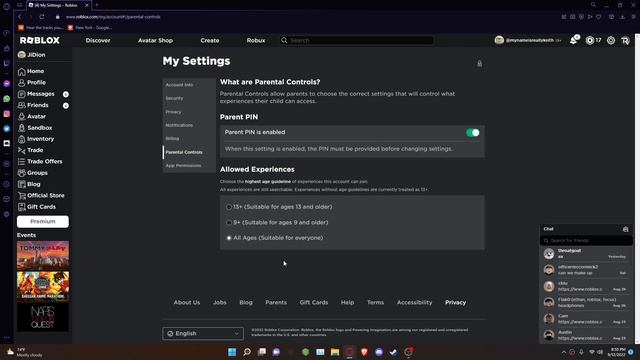Open Brave browser from the taskbar

[364, 352]
